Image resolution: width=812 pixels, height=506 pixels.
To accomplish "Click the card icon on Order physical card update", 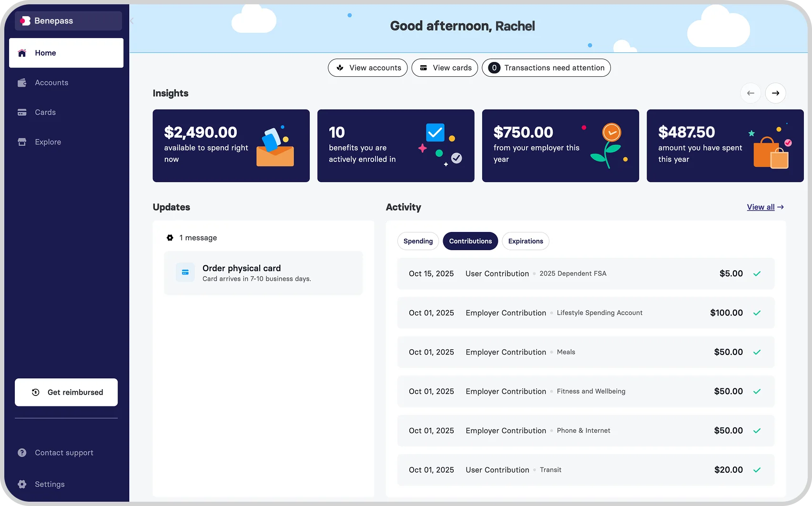I will coord(185,272).
